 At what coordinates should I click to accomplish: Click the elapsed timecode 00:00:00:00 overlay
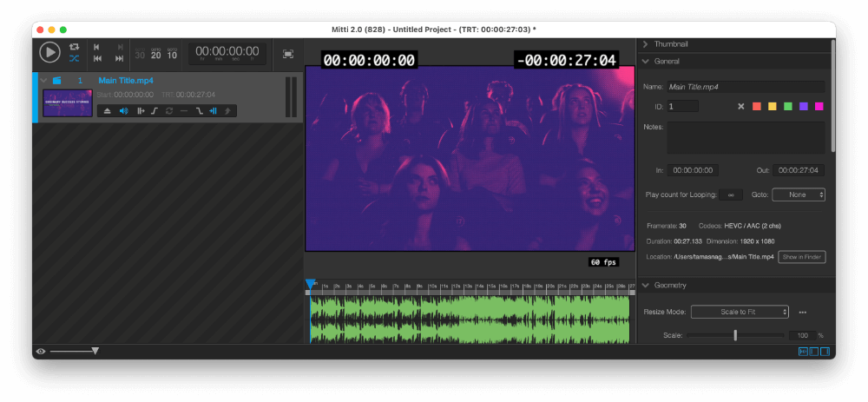coord(369,61)
